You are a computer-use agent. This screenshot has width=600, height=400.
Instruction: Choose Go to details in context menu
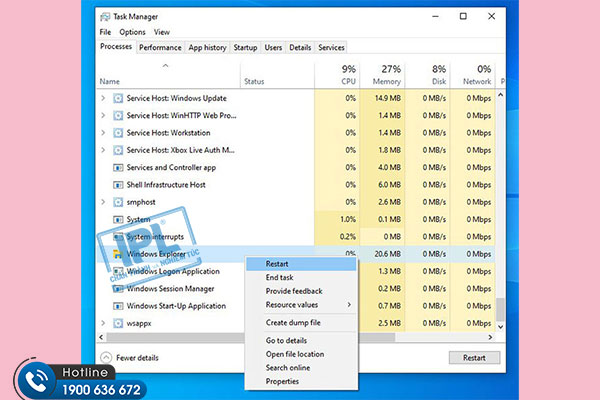[x=301, y=340]
